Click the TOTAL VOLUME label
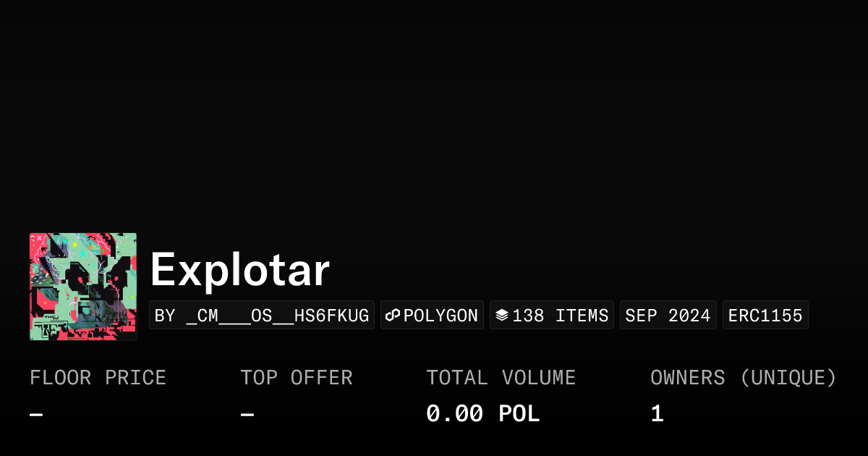This screenshot has height=456, width=868. pyautogui.click(x=501, y=378)
